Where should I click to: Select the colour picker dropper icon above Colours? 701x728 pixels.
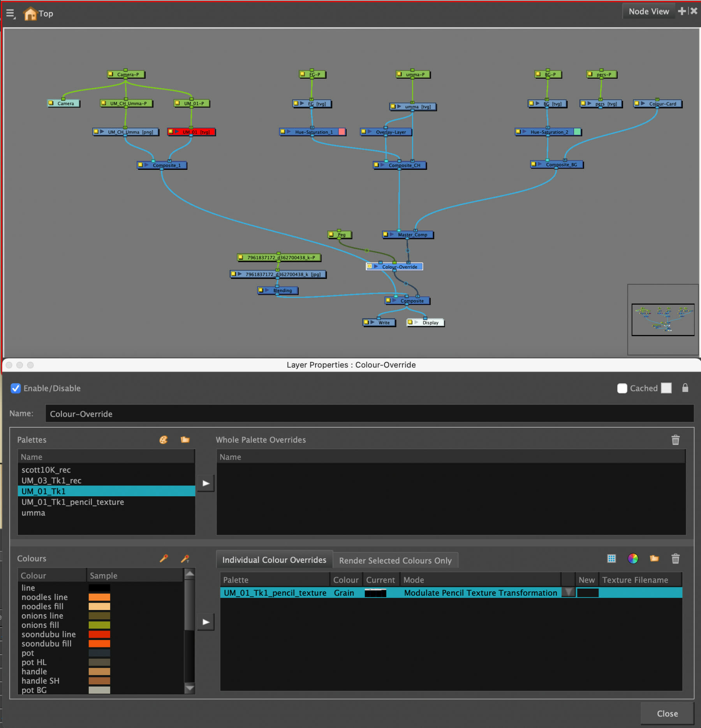point(164,559)
